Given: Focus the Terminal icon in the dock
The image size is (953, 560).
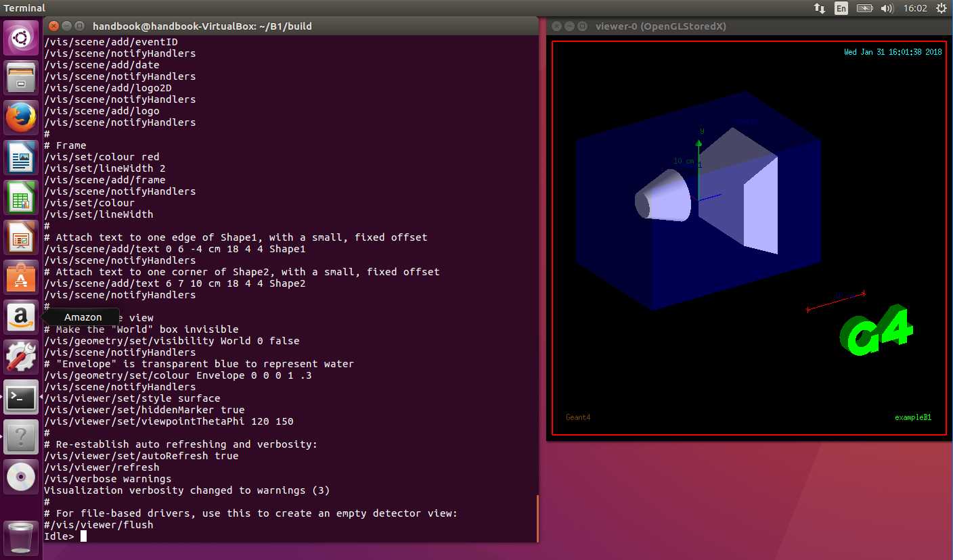Looking at the screenshot, I should 21,397.
